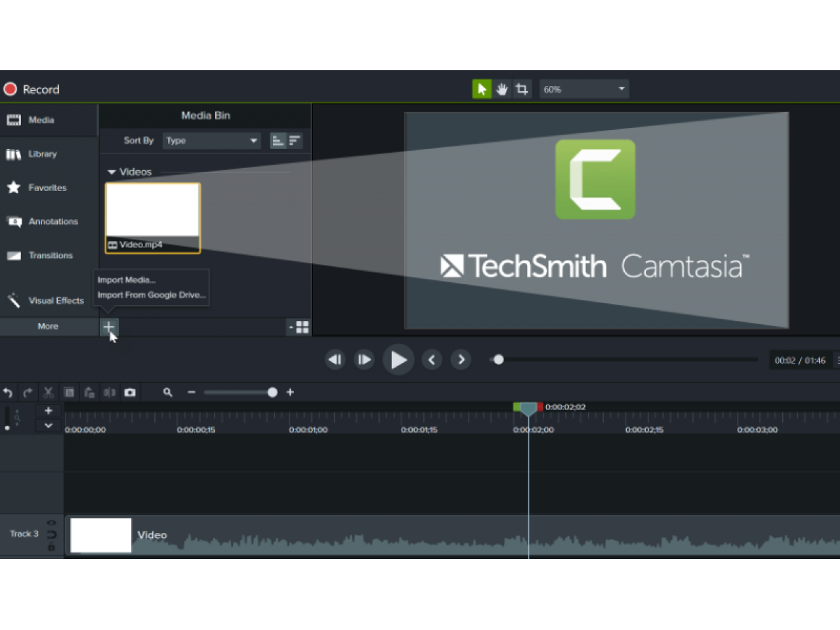Select the hand Pan tool
The width and height of the screenshot is (840, 630).
[502, 89]
